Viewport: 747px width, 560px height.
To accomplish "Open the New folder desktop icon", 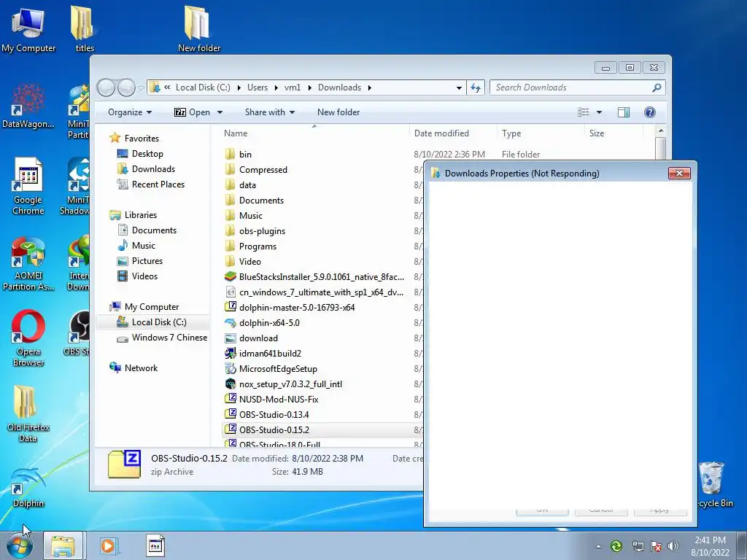I will click(198, 28).
